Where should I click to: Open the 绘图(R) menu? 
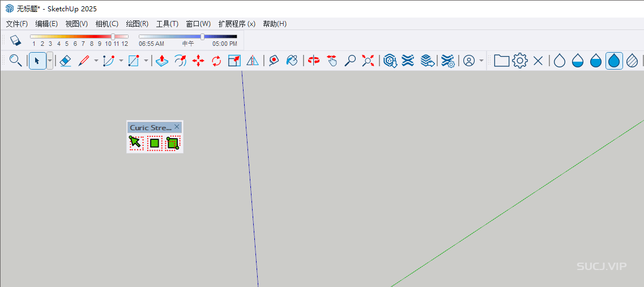coord(137,24)
